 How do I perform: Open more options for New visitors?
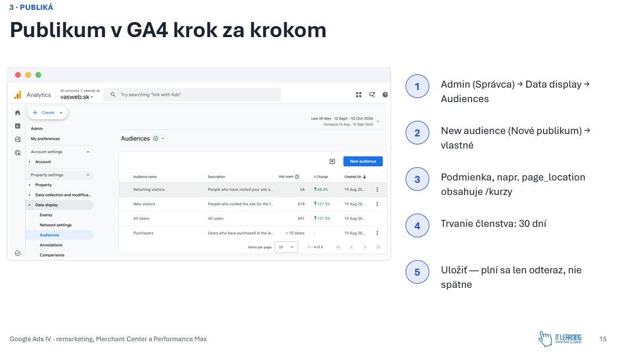click(377, 204)
